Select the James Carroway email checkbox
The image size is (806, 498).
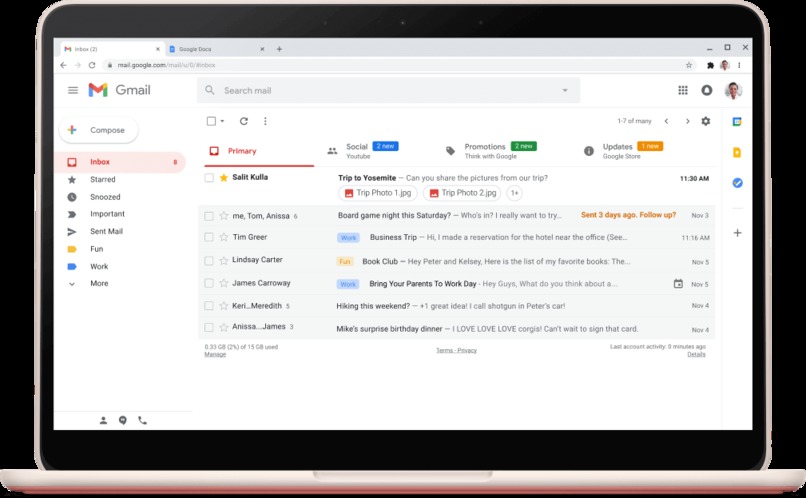(x=209, y=283)
